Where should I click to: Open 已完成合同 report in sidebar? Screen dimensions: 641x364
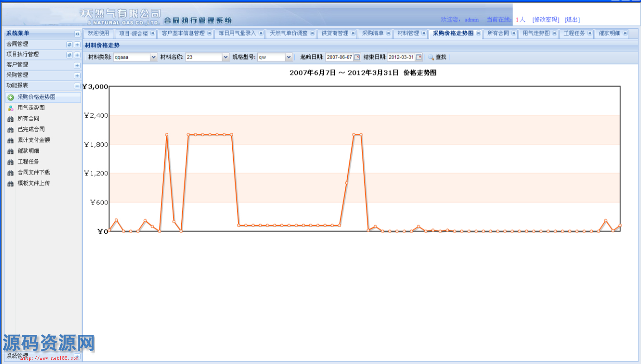[x=43, y=129]
